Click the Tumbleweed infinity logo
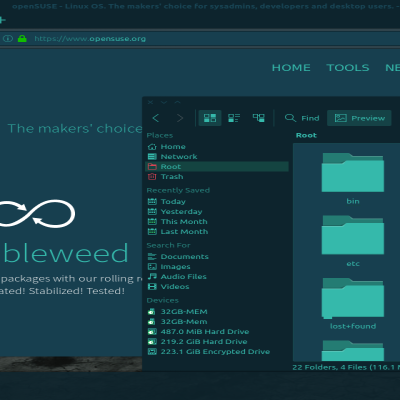 point(37,213)
